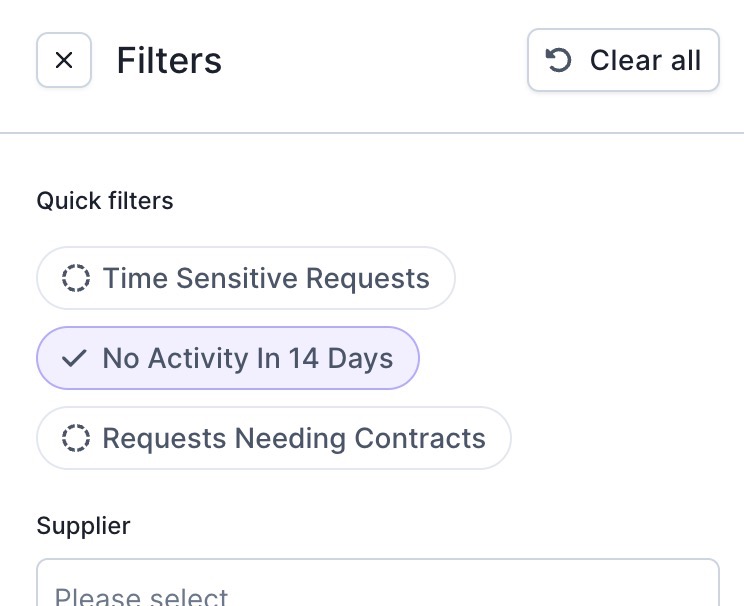Enable the Time Sensitive Requests quick filter
This screenshot has width=744, height=606.
tap(246, 278)
